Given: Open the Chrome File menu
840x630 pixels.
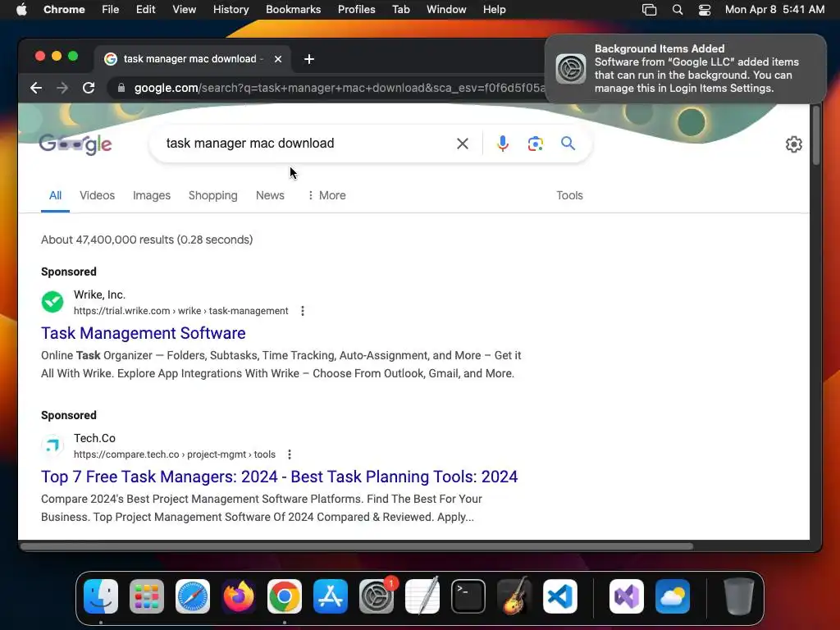Looking at the screenshot, I should (111, 10).
